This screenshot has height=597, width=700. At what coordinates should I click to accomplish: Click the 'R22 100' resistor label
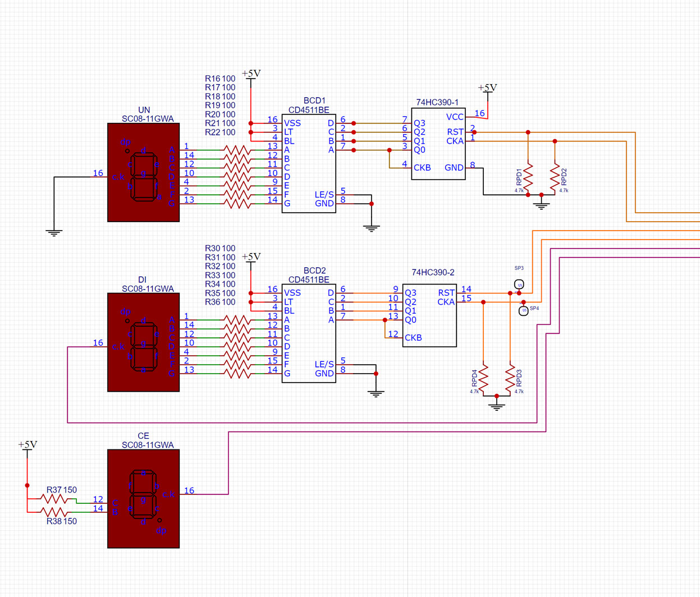point(220,132)
